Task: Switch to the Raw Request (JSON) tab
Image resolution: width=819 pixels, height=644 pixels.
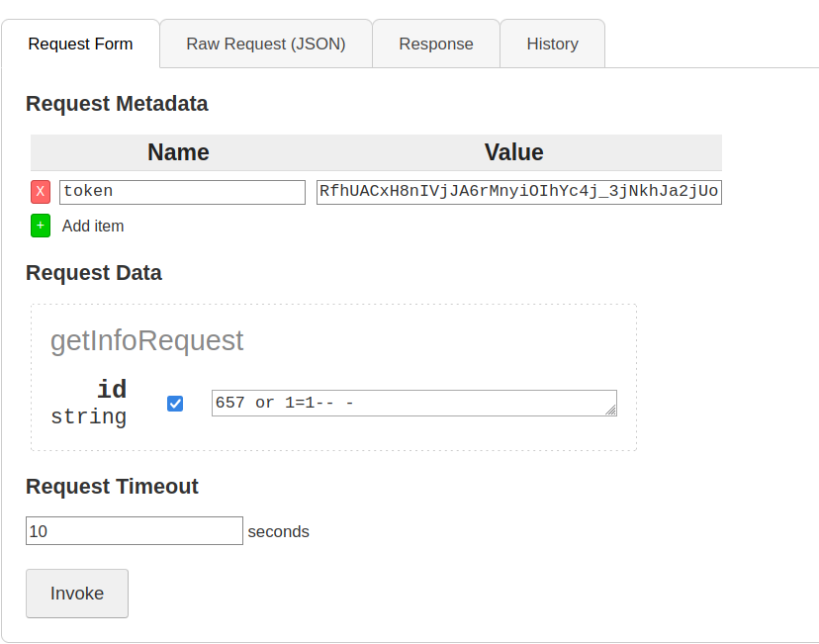Action: click(266, 44)
